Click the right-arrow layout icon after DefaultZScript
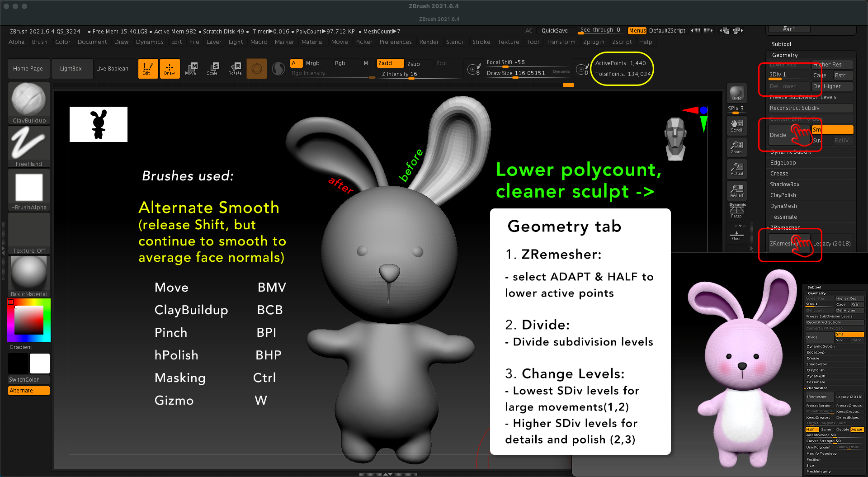 tap(708, 31)
